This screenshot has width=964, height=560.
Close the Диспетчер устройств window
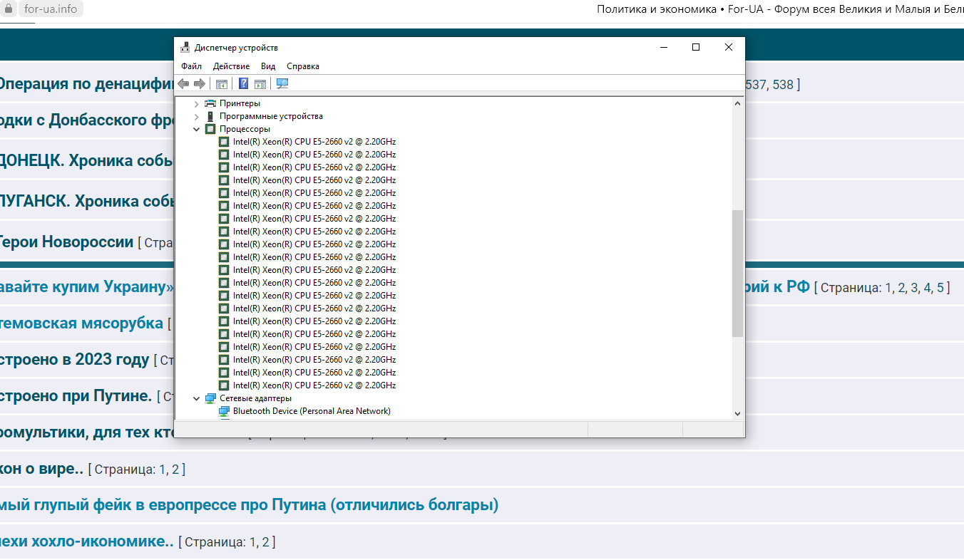point(729,47)
